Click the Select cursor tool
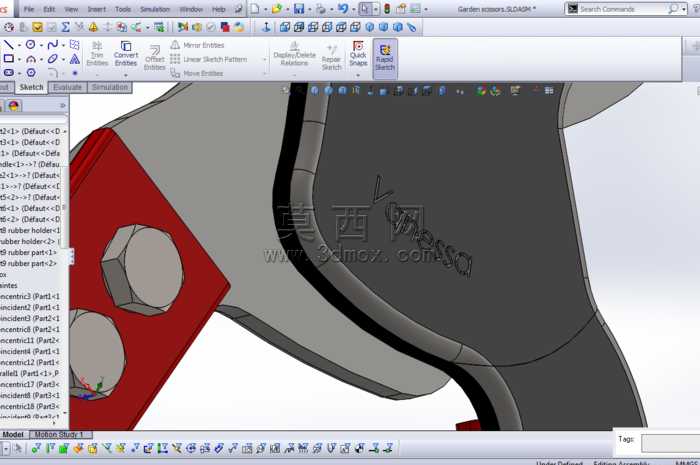Screen dimensions: 700x465 pyautogui.click(x=365, y=8)
